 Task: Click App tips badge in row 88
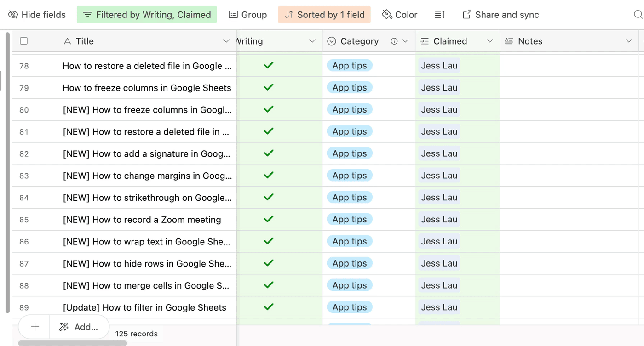click(350, 285)
